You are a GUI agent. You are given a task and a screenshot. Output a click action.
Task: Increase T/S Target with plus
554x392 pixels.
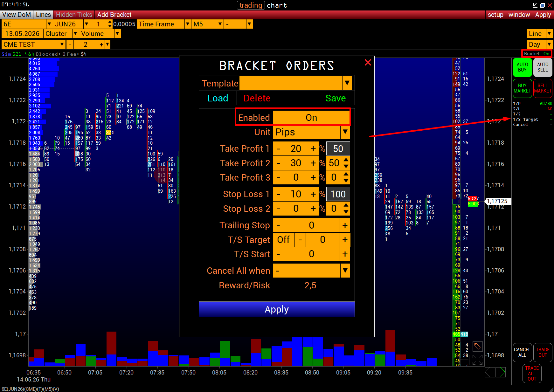[345, 239]
